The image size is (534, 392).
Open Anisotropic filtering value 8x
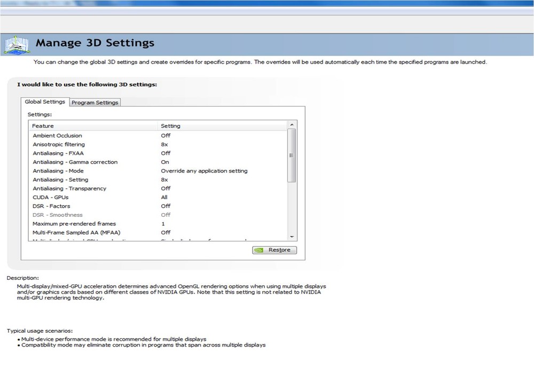164,144
